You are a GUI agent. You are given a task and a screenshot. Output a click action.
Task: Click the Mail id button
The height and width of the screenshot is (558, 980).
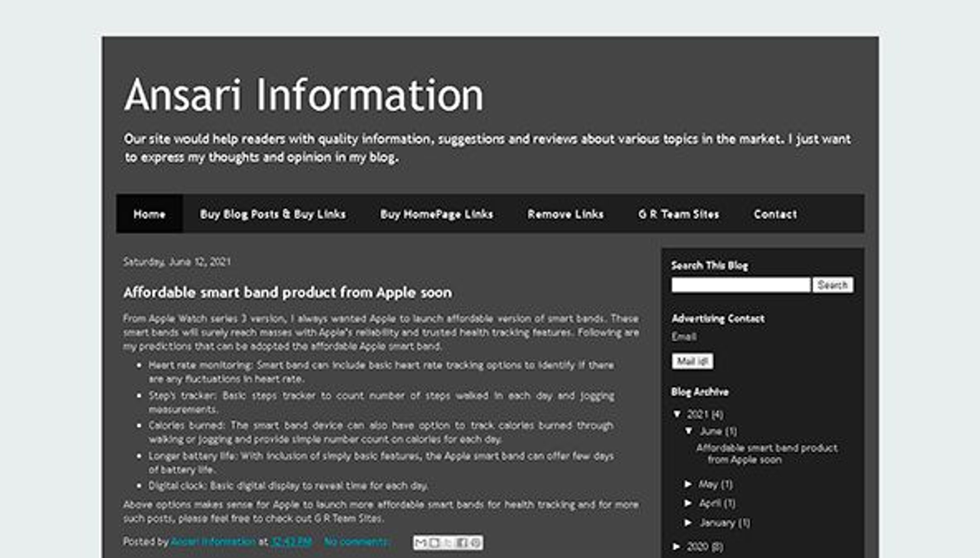coord(692,361)
